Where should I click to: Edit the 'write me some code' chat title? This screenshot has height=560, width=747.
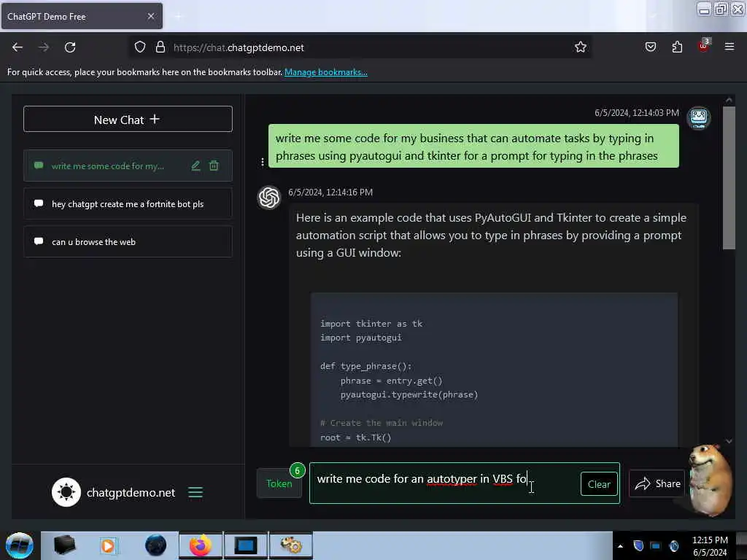(196, 166)
